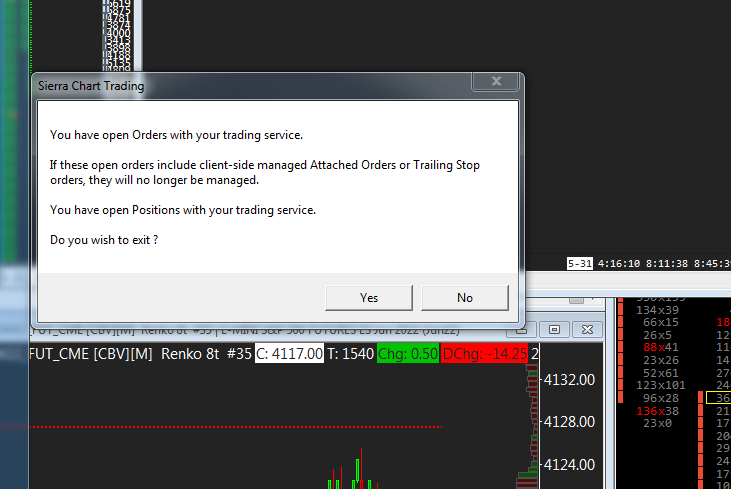The image size is (731, 489).
Task: Click the 8:11:38 time label
Action: click(x=667, y=264)
